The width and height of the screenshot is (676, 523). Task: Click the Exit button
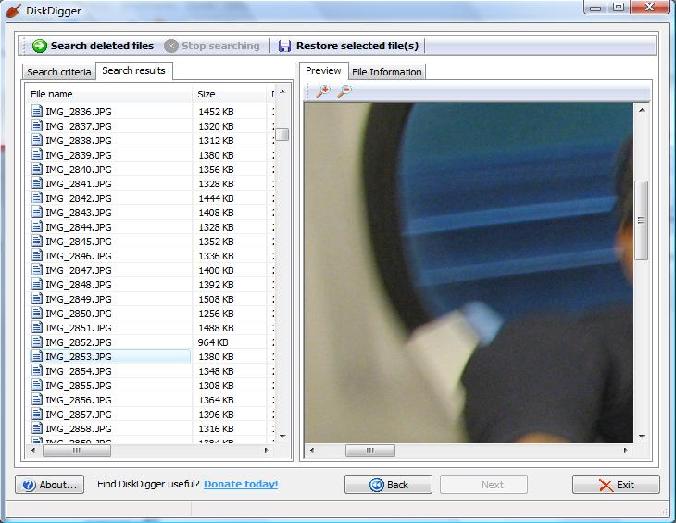(x=616, y=485)
